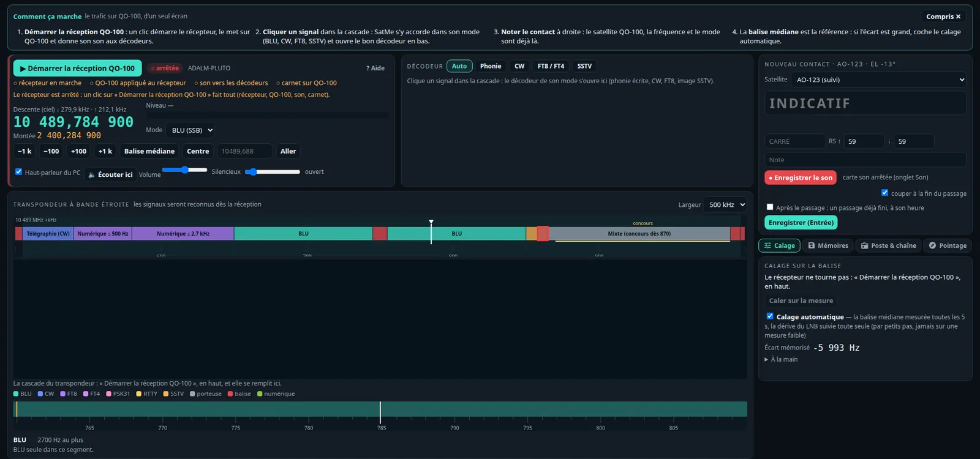The image size is (980, 459).
Task: Open the Calage tab
Action: click(x=779, y=245)
